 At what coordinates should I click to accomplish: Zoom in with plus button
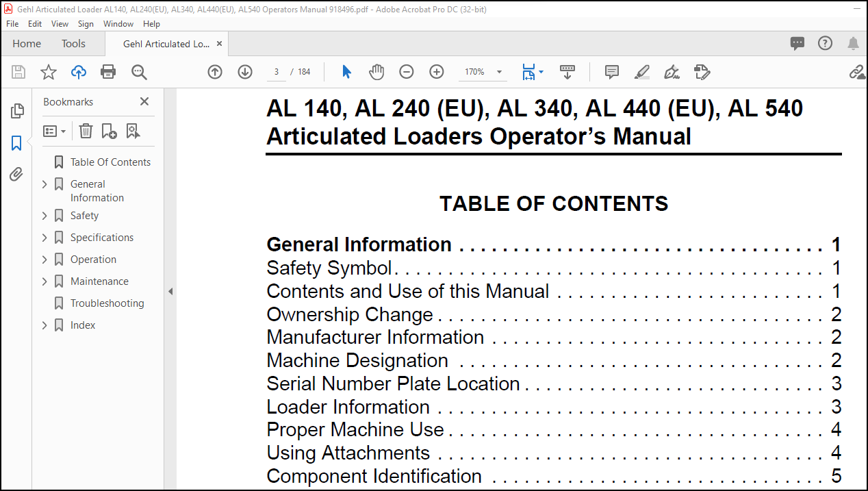click(x=437, y=72)
